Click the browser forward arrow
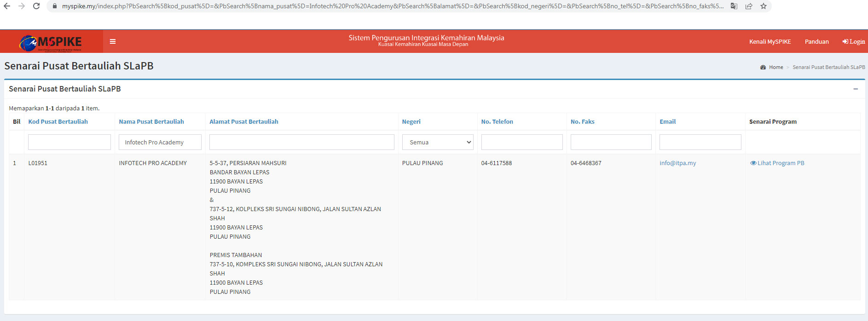This screenshot has height=321, width=868. point(22,6)
